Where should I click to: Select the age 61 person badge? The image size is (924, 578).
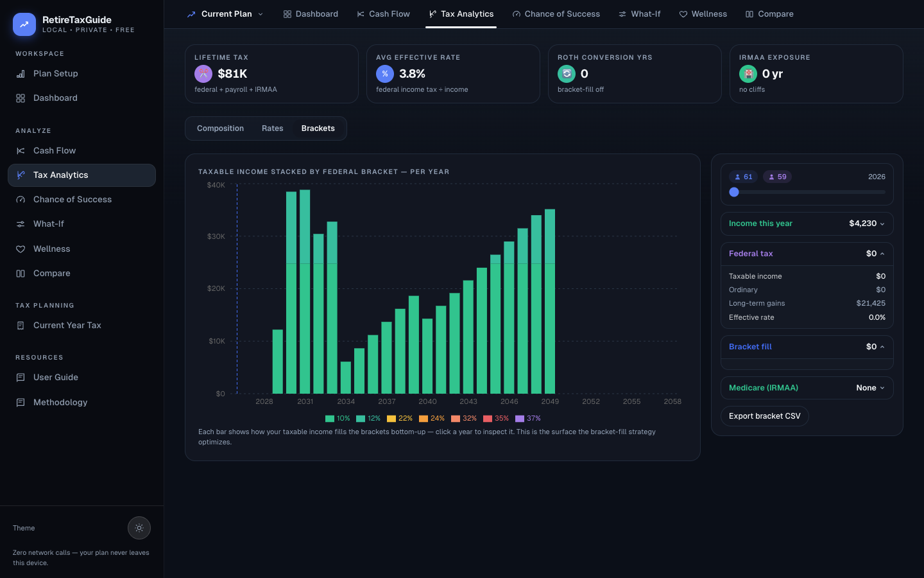pos(744,177)
